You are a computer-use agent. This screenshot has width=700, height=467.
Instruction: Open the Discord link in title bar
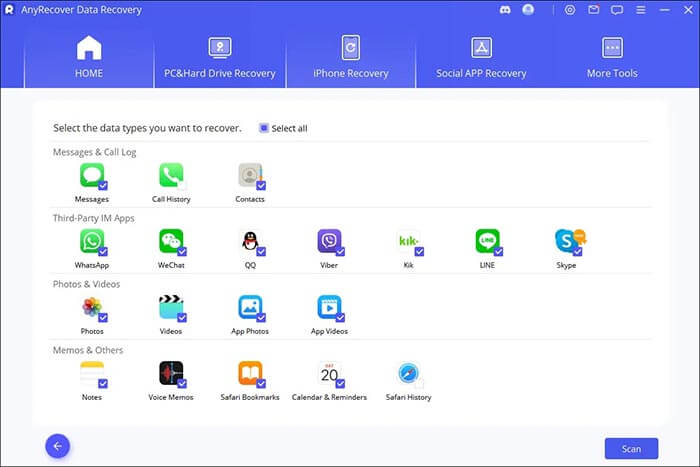coord(506,10)
